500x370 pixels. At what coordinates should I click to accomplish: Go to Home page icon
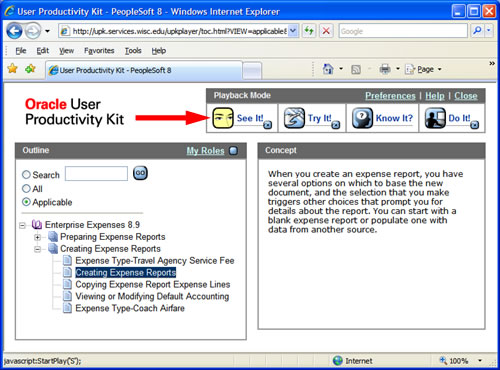tap(328, 69)
